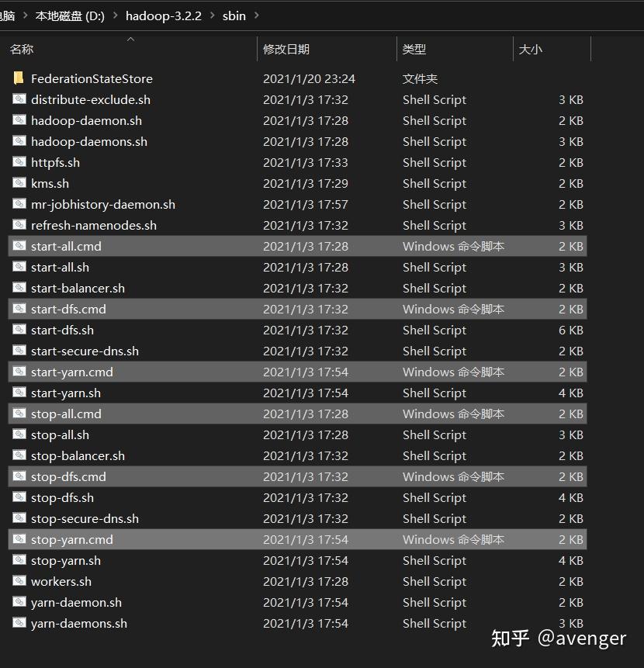Click the shell script icon beside start-dfs.sh
The image size is (644, 668).
click(x=19, y=330)
